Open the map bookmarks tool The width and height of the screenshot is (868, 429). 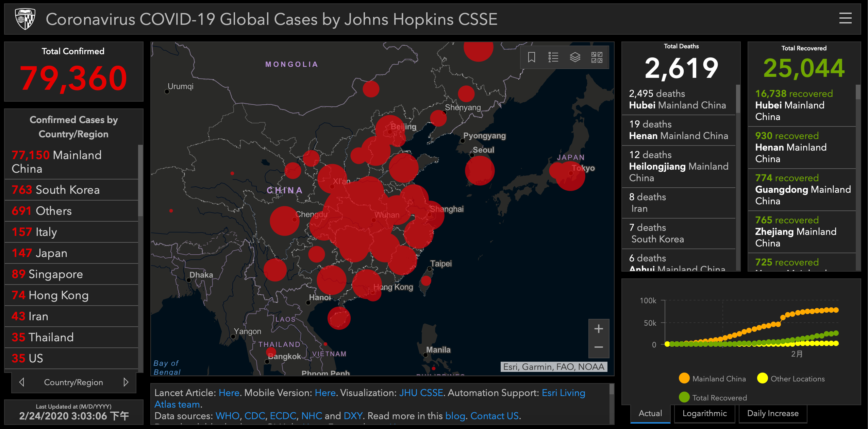[x=531, y=57]
